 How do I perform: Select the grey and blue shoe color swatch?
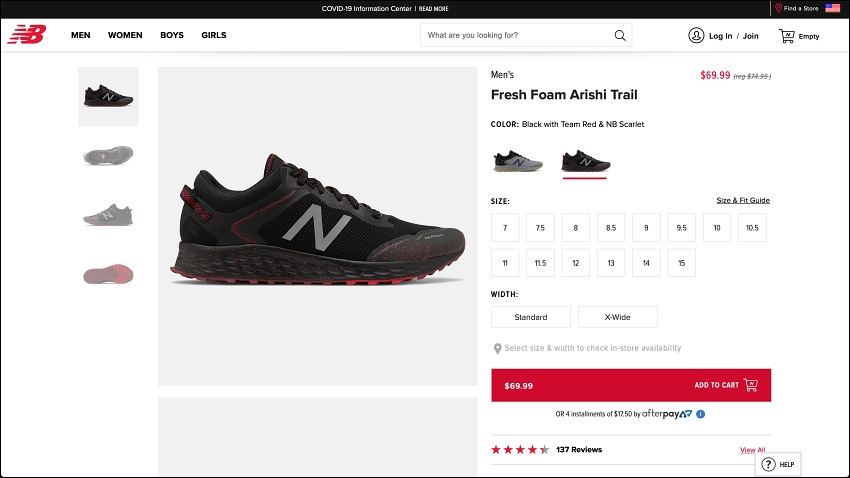[x=518, y=162]
